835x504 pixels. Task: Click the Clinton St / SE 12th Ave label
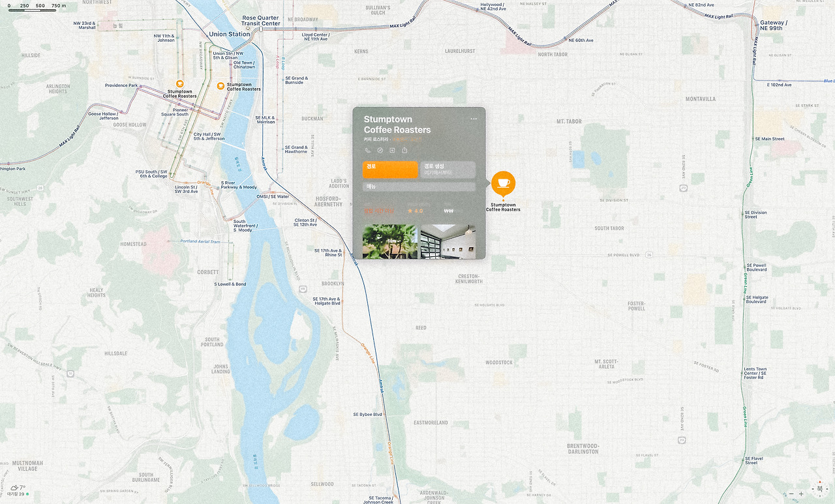[305, 222]
